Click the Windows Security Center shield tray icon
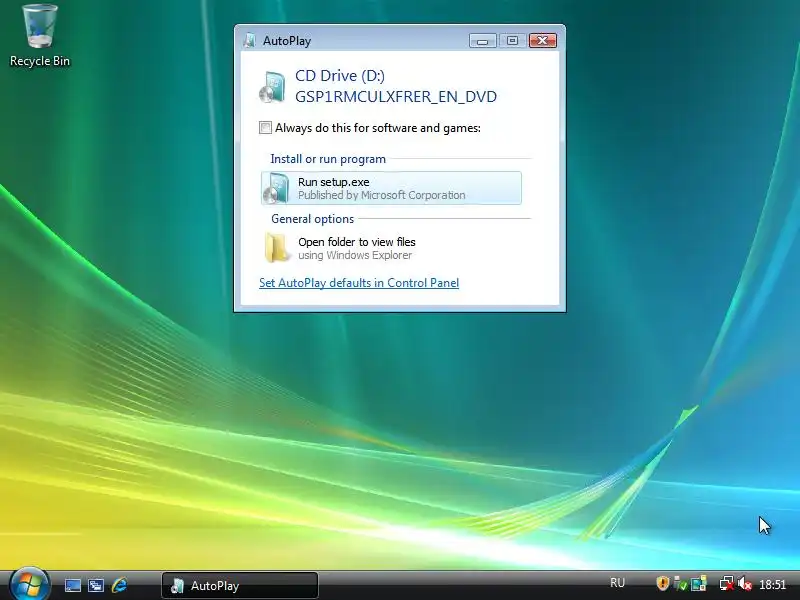The height and width of the screenshot is (600, 800). [x=662, y=583]
